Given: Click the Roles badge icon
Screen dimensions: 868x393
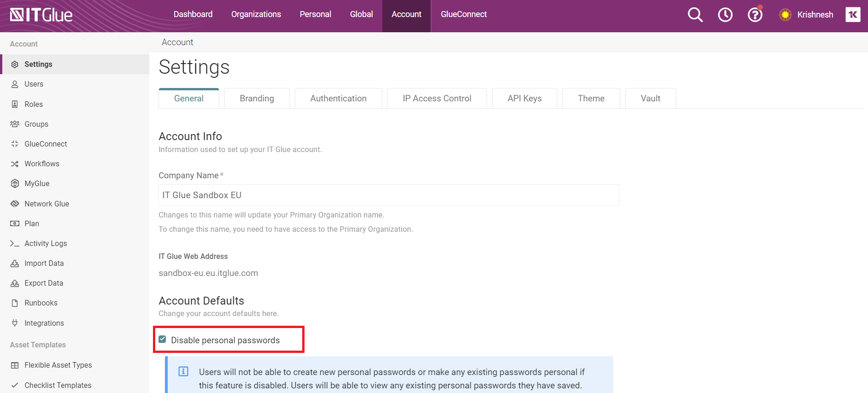Looking at the screenshot, I should 15,104.
